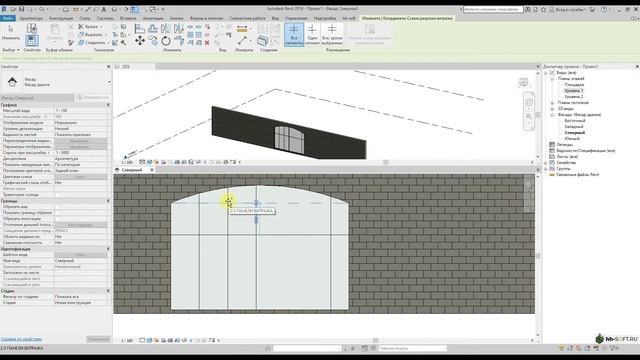Expand the 3D Views tree node

552,109
